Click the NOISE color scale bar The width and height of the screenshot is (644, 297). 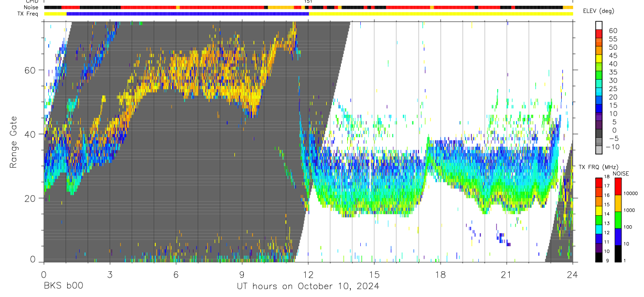(x=618, y=219)
